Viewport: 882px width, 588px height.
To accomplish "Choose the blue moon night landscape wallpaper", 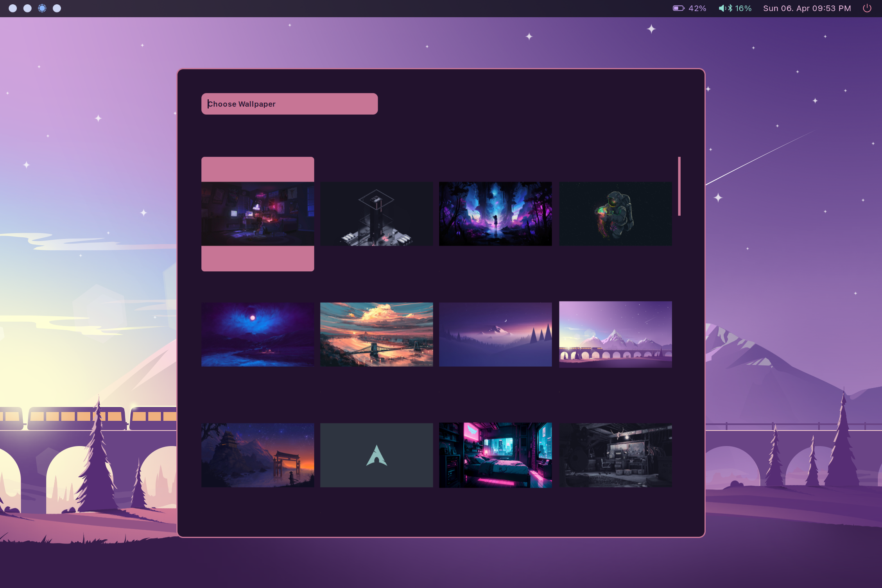I will [x=258, y=334].
